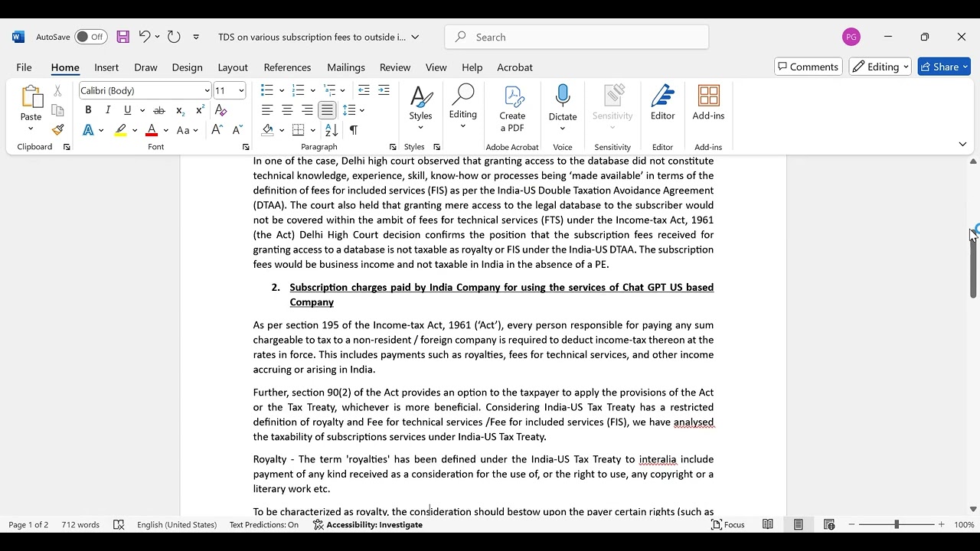Toggle justify paragraph alignment
This screenshot has height=551, width=980.
[x=327, y=110]
